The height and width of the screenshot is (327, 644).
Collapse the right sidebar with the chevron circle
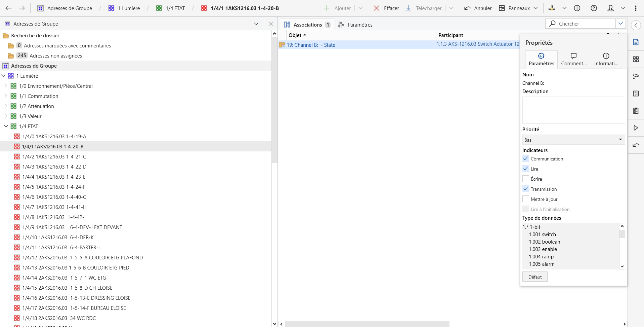pyautogui.click(x=636, y=25)
